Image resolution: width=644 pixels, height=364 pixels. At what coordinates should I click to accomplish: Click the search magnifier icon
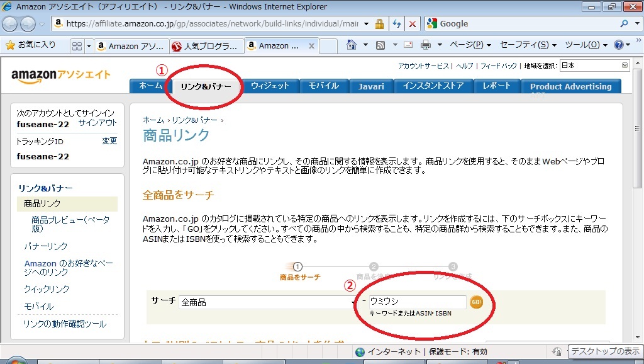point(625,24)
